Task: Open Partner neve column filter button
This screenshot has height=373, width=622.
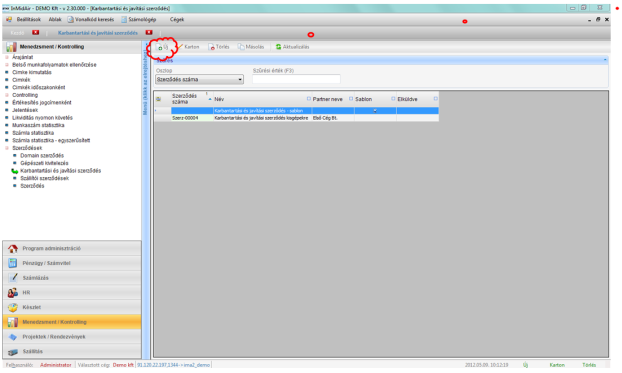Action: [x=351, y=98]
